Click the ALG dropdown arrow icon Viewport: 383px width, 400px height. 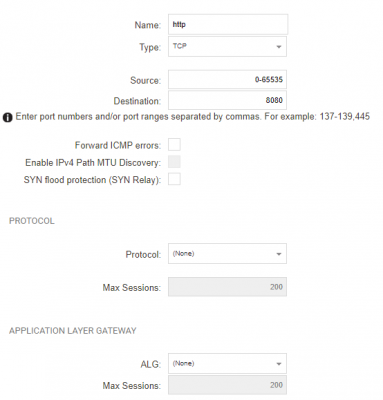coord(279,364)
